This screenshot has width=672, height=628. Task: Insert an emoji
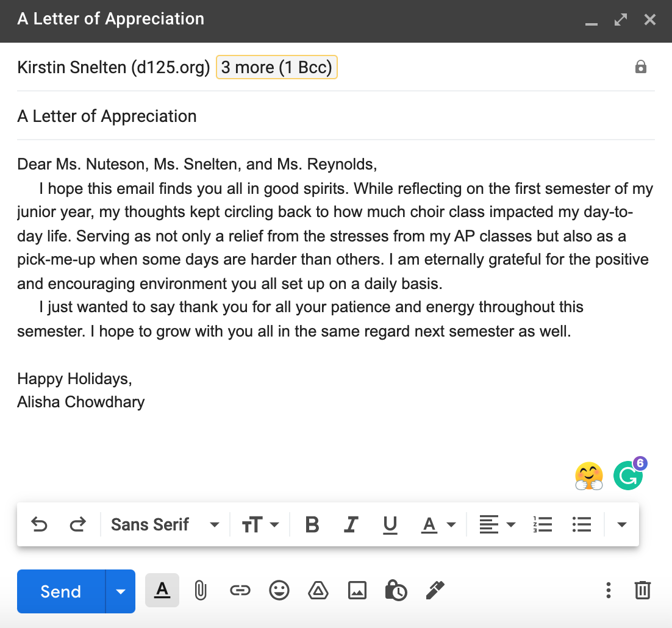click(279, 590)
